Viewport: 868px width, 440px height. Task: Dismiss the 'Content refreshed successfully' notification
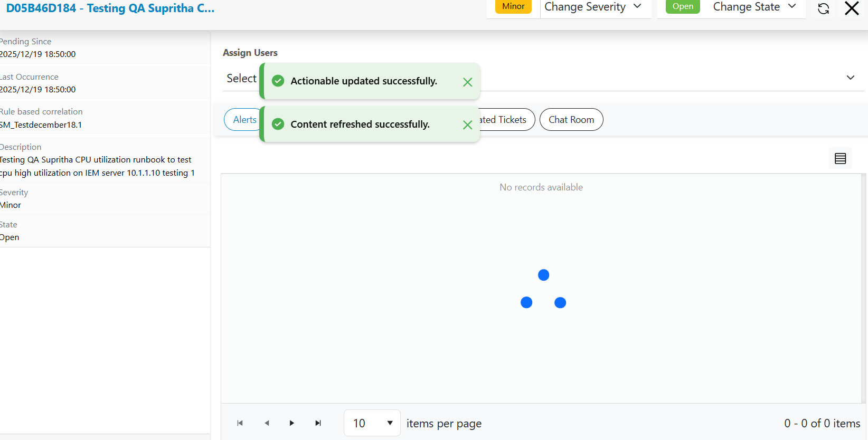coord(467,125)
